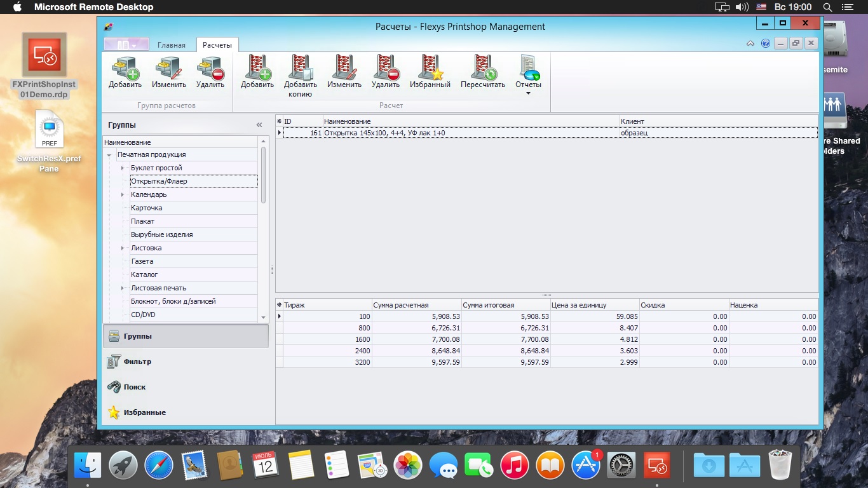
Task: Open Safari from the Dock
Action: pos(159,466)
